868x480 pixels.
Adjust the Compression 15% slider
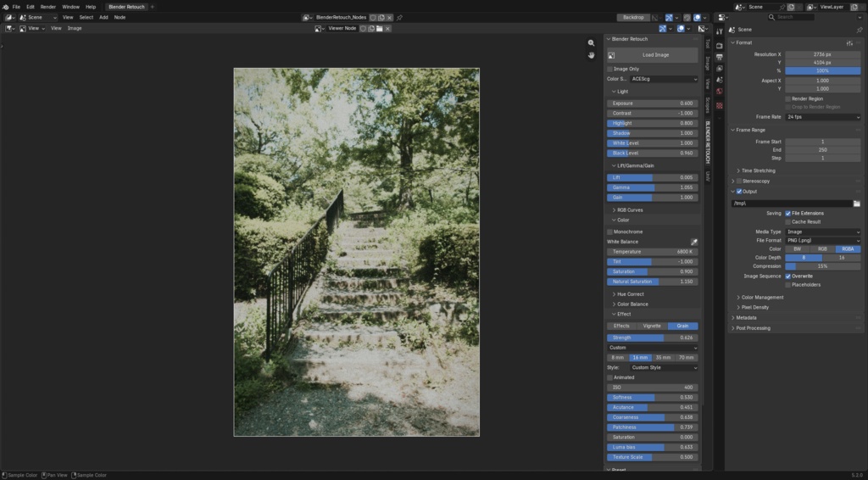(822, 266)
